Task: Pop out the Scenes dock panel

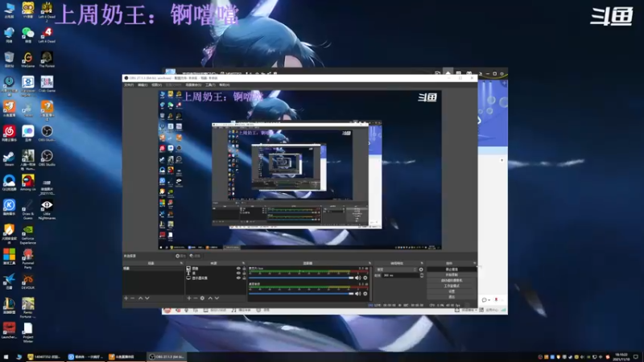Action: point(181,263)
